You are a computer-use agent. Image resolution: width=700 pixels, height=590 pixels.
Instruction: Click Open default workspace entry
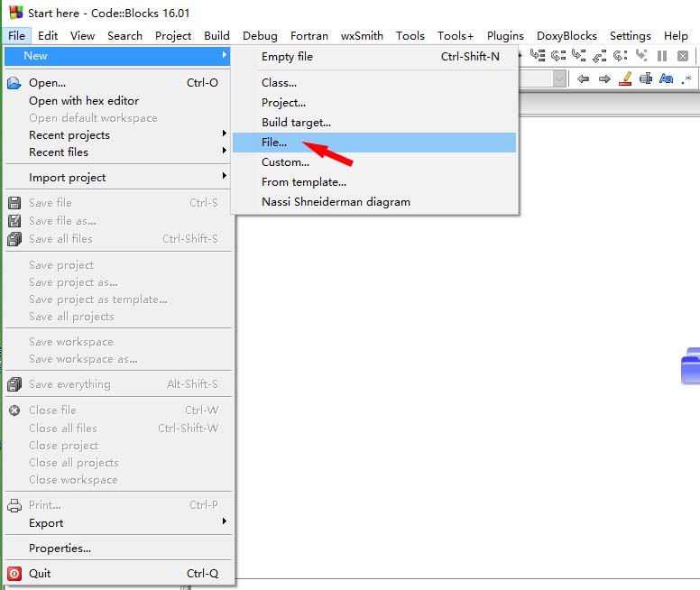118,118
